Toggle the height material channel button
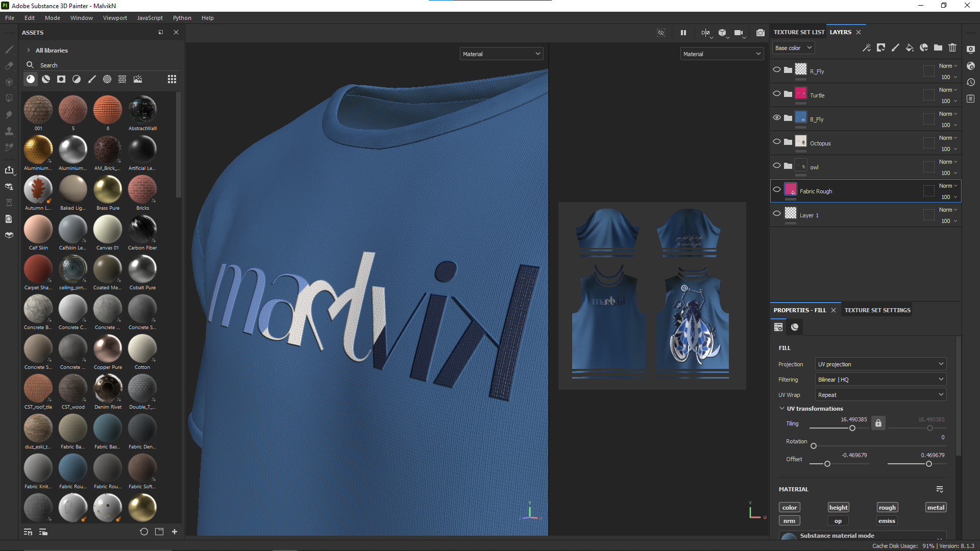 pyautogui.click(x=838, y=508)
